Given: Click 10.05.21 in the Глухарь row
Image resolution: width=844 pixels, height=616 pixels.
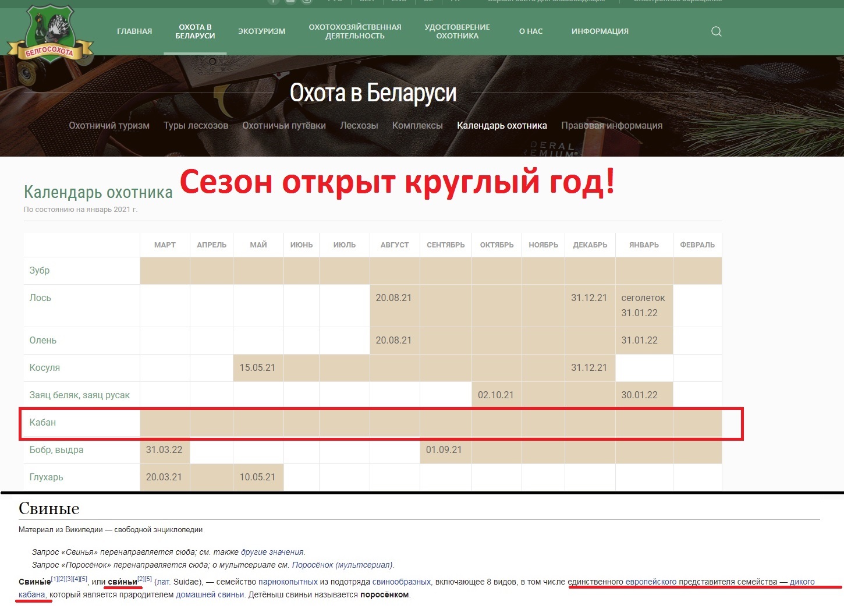Looking at the screenshot, I should point(257,477).
